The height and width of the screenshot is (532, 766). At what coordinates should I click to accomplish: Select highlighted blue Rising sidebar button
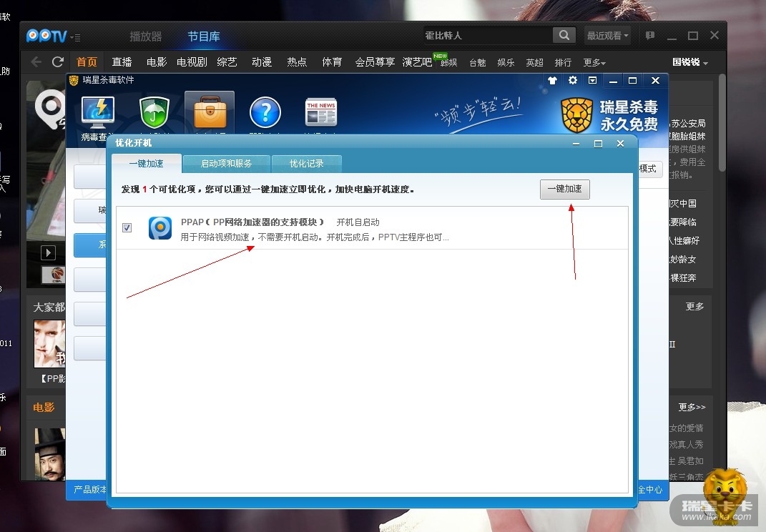coord(90,245)
